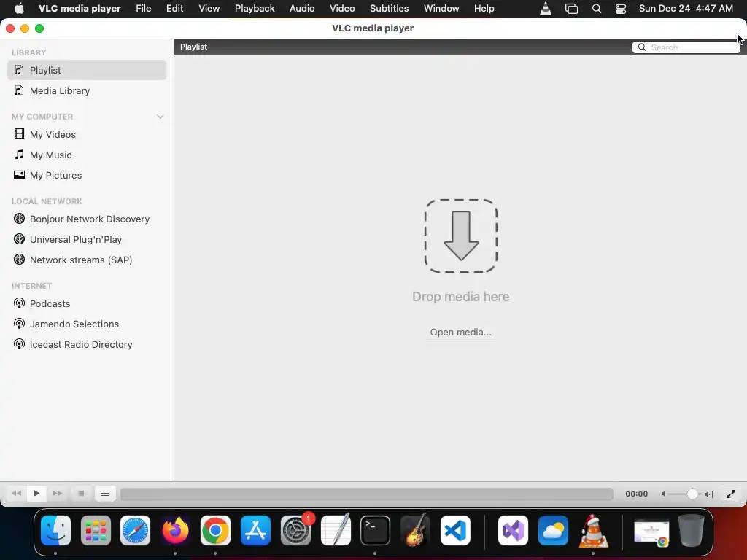Open the VLC media player app menu
This screenshot has width=747, height=560.
(x=80, y=9)
